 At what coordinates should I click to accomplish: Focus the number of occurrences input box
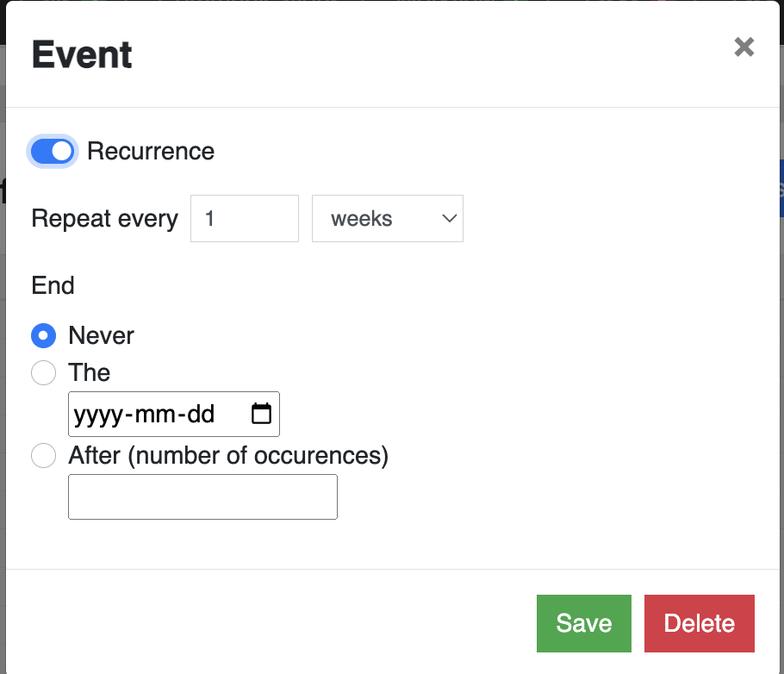203,496
